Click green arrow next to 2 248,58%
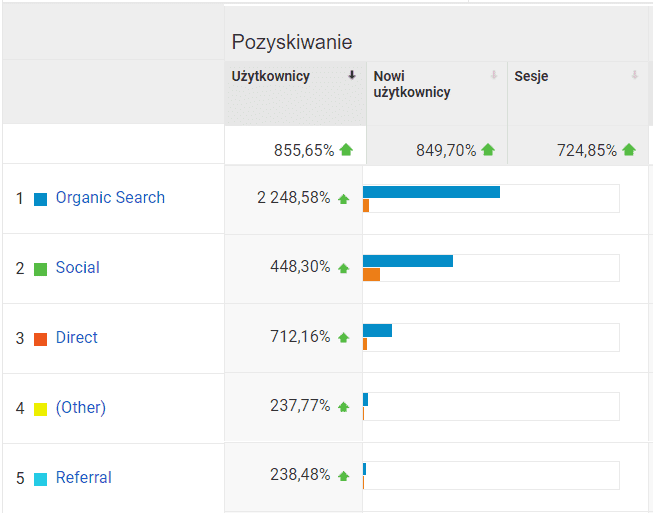Viewport: 653px width, 513px height. pyautogui.click(x=344, y=199)
